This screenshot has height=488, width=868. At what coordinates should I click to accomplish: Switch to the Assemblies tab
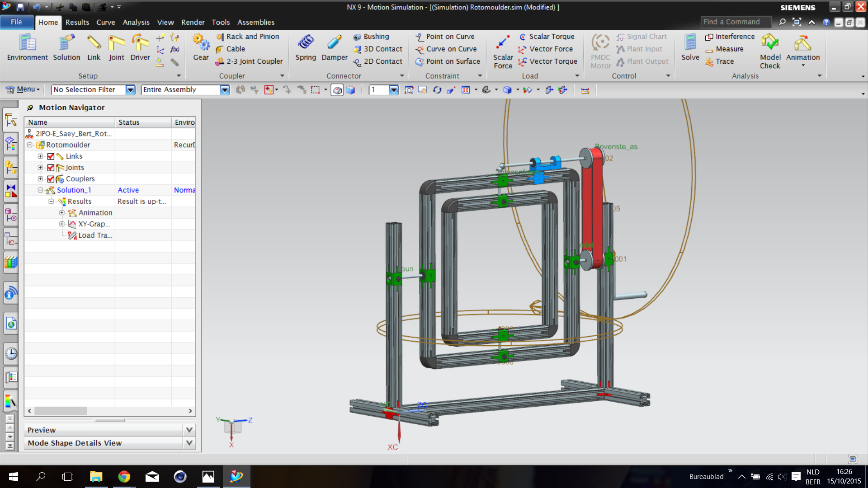coord(256,22)
